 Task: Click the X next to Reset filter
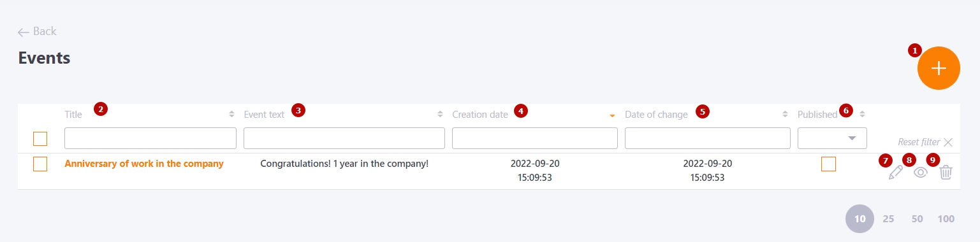[948, 142]
